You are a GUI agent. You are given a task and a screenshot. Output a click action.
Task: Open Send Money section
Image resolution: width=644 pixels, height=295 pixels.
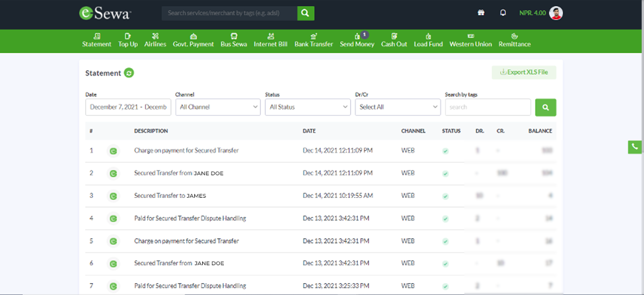pos(357,40)
